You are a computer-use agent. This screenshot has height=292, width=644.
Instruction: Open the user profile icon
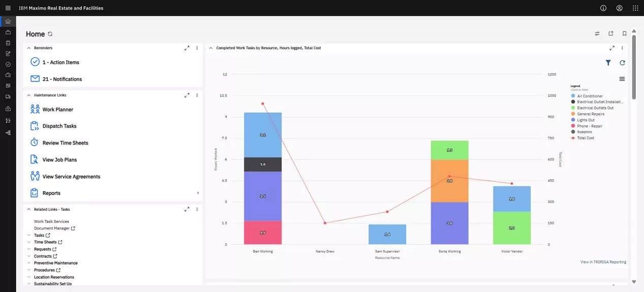(619, 8)
